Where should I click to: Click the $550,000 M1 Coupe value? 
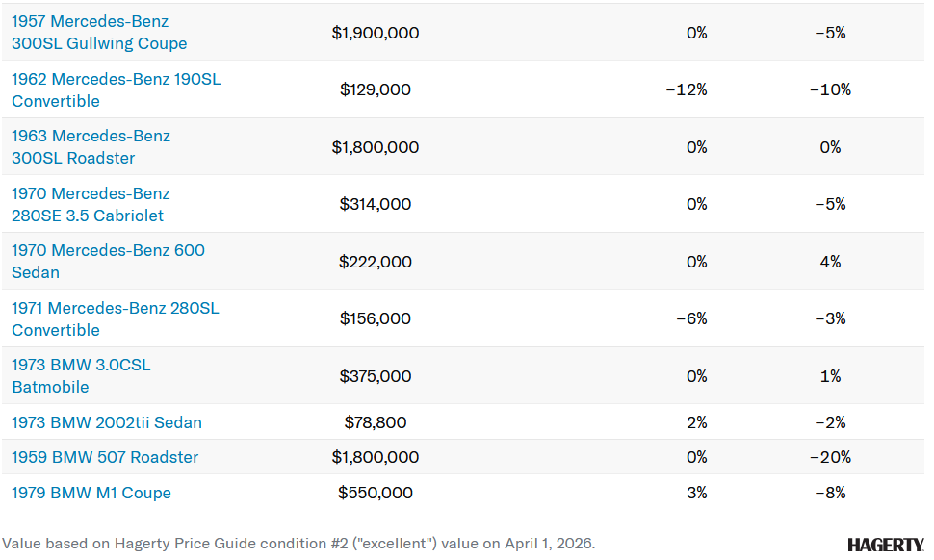(x=376, y=493)
